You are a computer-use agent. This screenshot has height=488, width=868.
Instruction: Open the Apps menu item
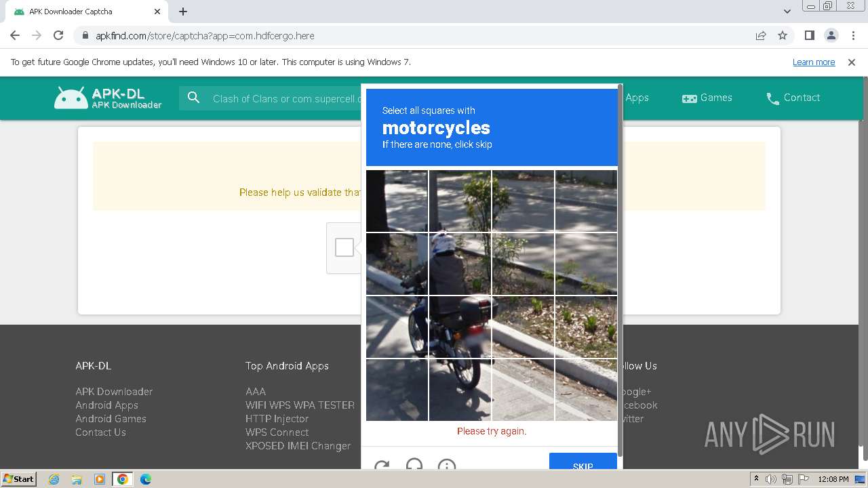637,98
